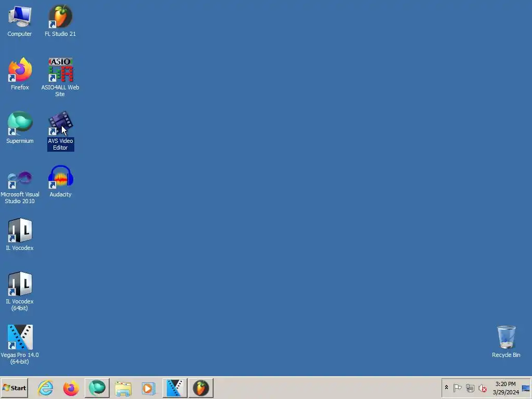Switch to Vegas Pro taskbar button
This screenshot has height=399, width=532.
click(x=175, y=388)
